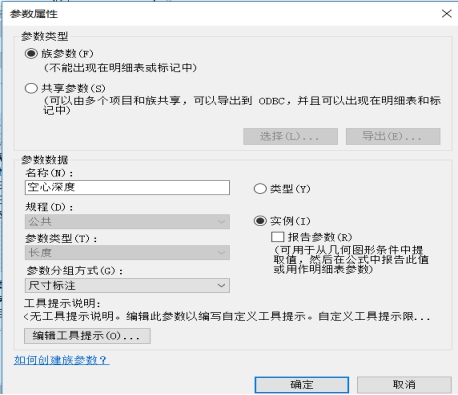Follow the 如何创建族参数? help link
458x395 pixels.
(x=62, y=360)
